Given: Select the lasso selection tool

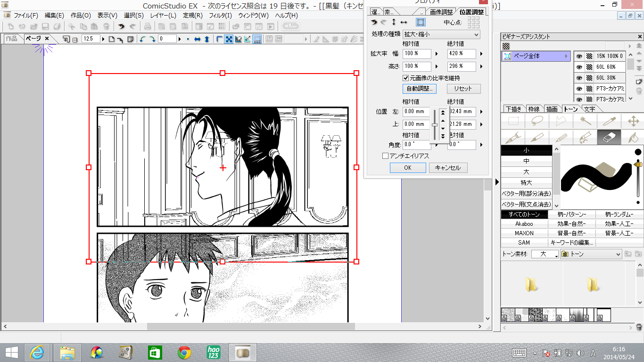Looking at the screenshot, I should (537, 121).
